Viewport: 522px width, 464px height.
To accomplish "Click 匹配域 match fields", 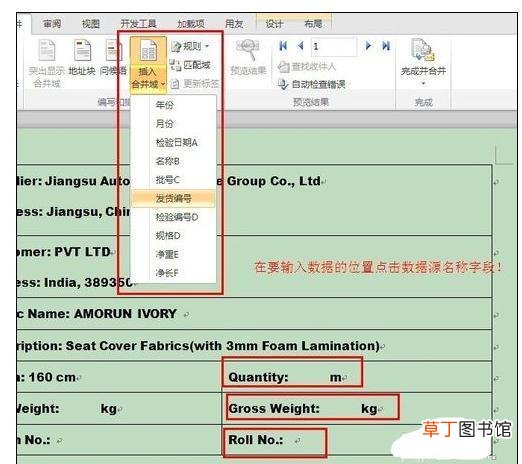I will (x=190, y=65).
